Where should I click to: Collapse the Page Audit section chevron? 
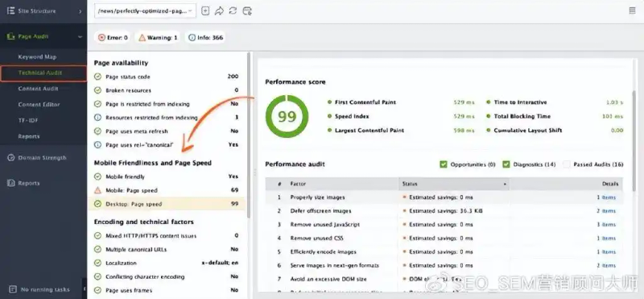80,36
